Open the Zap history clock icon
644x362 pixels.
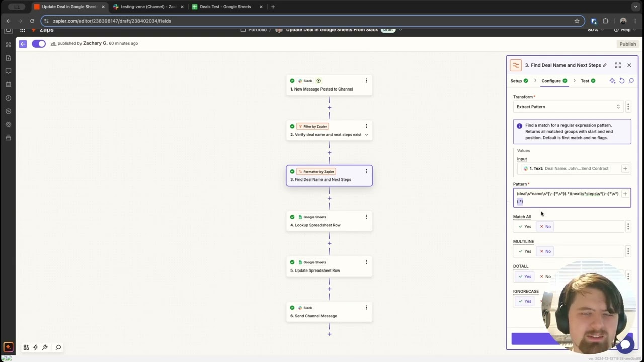coord(8,98)
